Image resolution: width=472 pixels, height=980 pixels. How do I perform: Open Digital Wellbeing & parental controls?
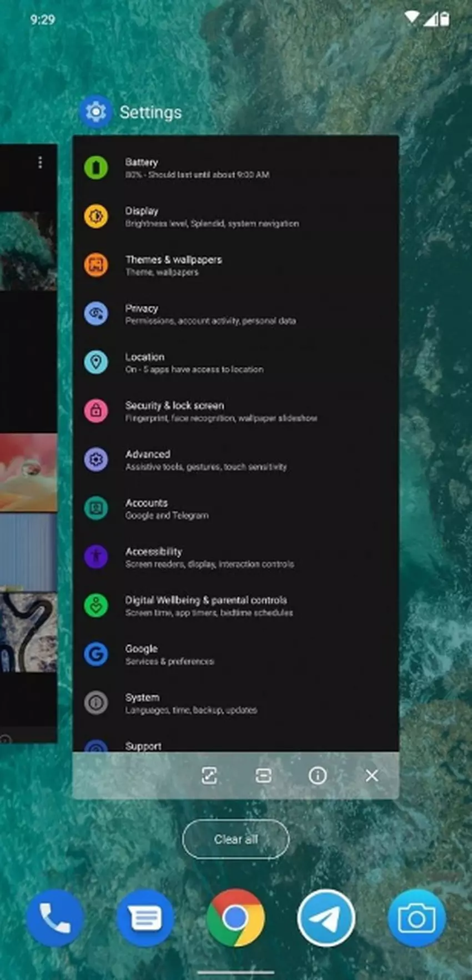click(208, 605)
